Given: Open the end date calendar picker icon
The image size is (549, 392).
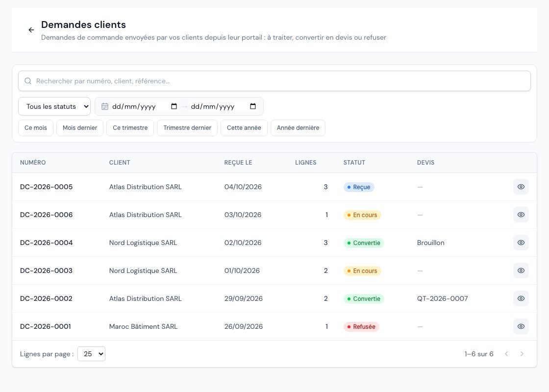Looking at the screenshot, I should point(253,106).
